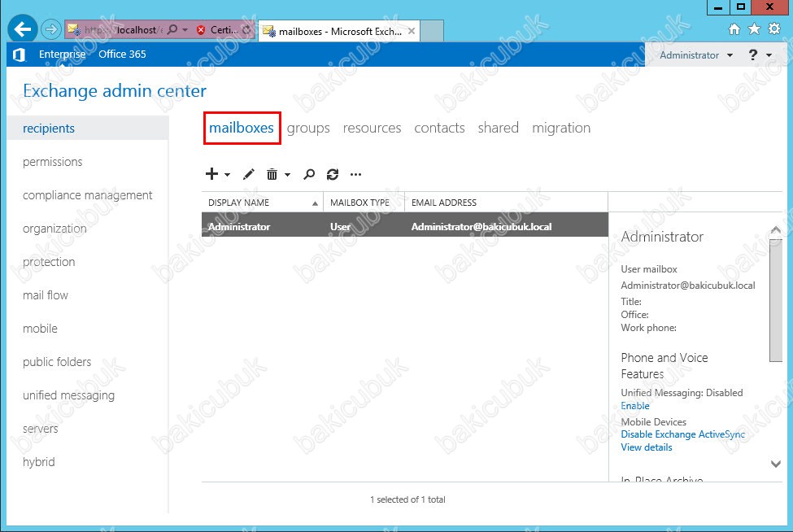Switch to the mailboxes tab

tap(242, 128)
